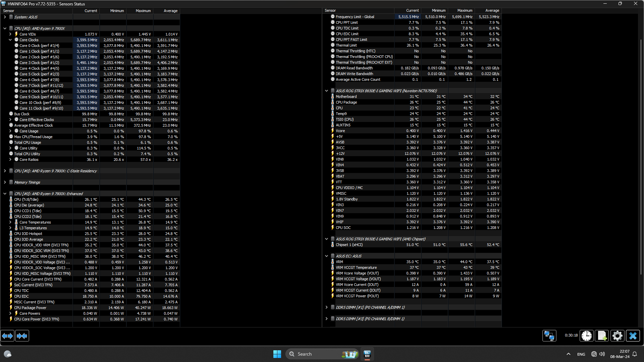Expand the DDR5 DIMM [#1] section
Viewport: 644px width, 362px height.
coord(326,307)
